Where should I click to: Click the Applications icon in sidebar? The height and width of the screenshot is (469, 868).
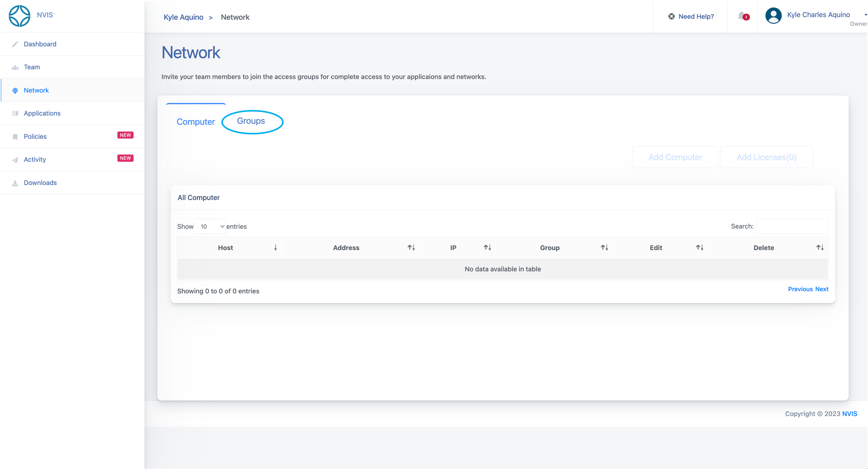pos(15,114)
